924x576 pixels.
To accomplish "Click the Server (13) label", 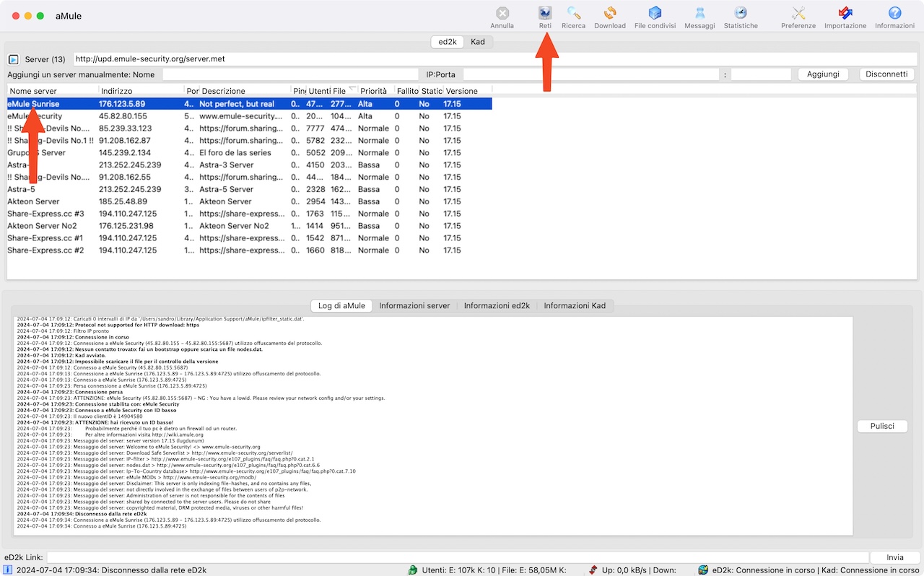I will point(45,59).
